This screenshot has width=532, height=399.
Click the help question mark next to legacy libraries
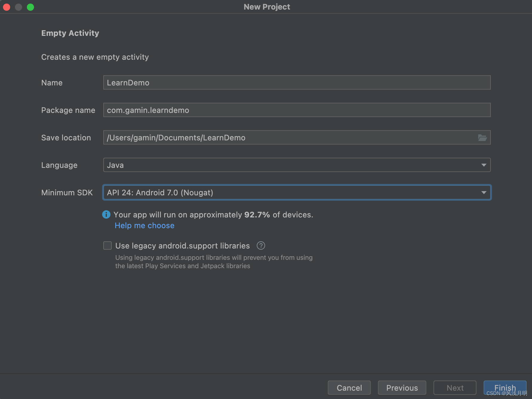pyautogui.click(x=261, y=245)
